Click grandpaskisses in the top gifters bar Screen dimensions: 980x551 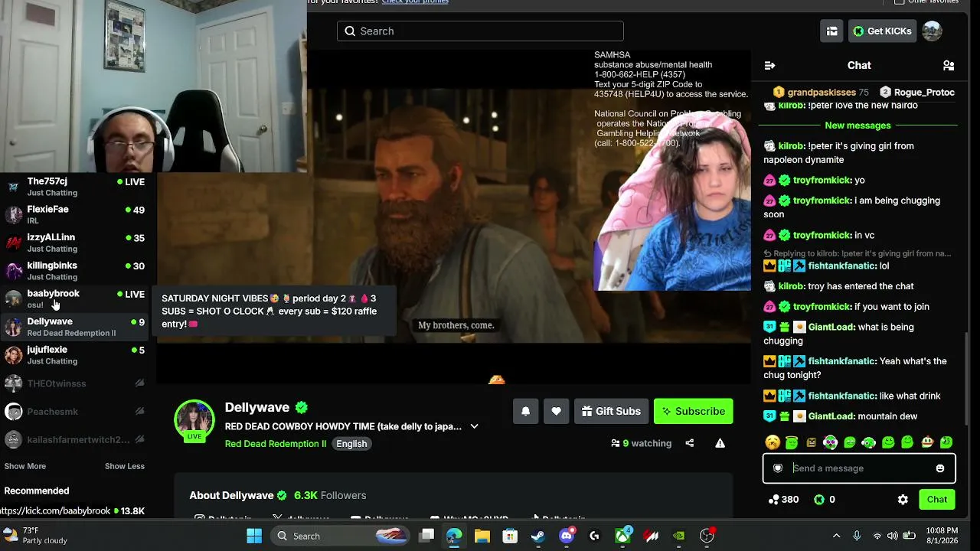point(822,93)
